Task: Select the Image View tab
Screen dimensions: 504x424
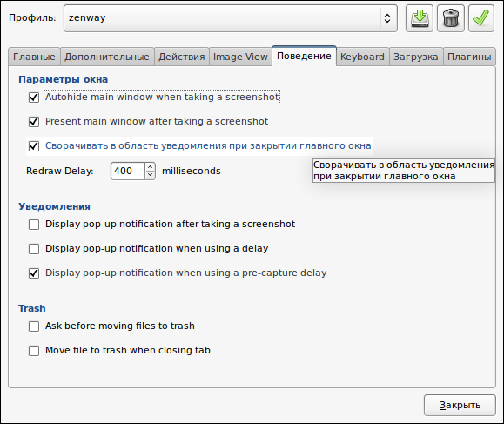Action: [x=240, y=57]
